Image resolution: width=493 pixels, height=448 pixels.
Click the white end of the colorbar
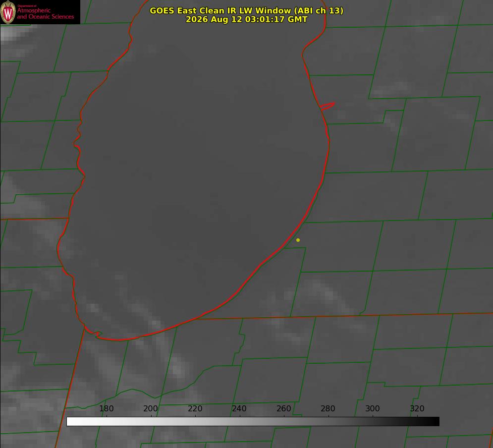[71, 422]
